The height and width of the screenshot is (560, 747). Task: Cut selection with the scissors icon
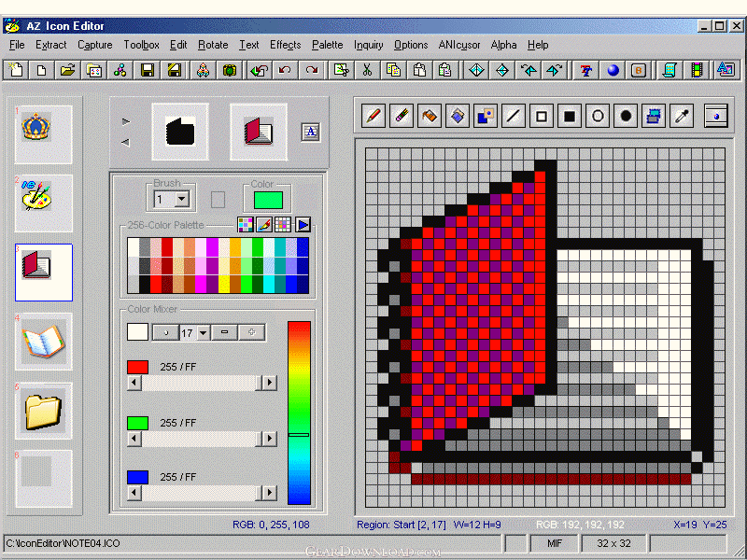coord(367,70)
